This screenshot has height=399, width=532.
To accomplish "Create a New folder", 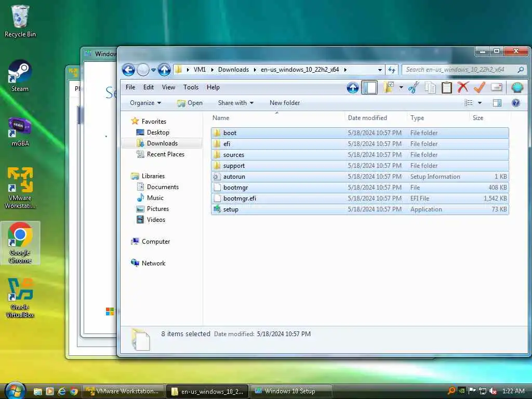I will 285,103.
